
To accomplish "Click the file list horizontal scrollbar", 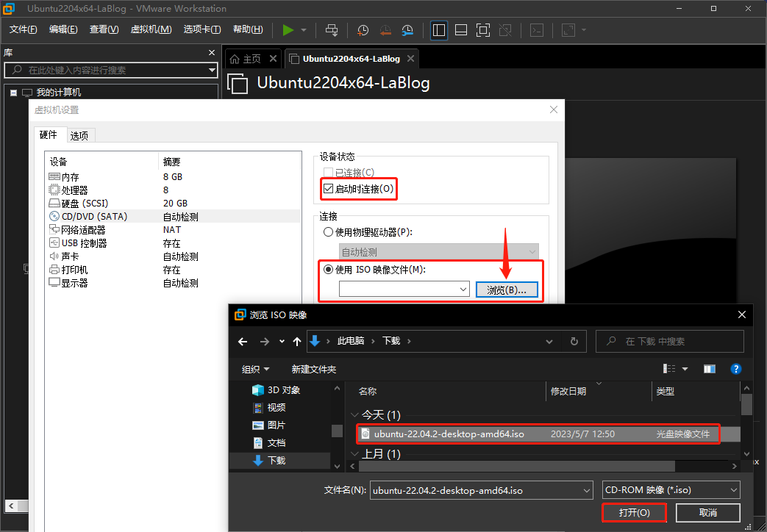I will click(516, 467).
